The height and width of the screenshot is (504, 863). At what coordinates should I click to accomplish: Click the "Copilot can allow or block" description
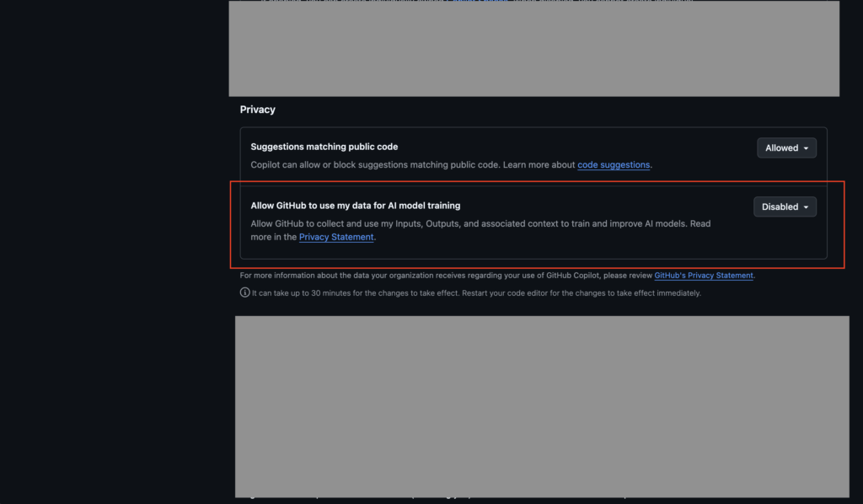(371, 165)
